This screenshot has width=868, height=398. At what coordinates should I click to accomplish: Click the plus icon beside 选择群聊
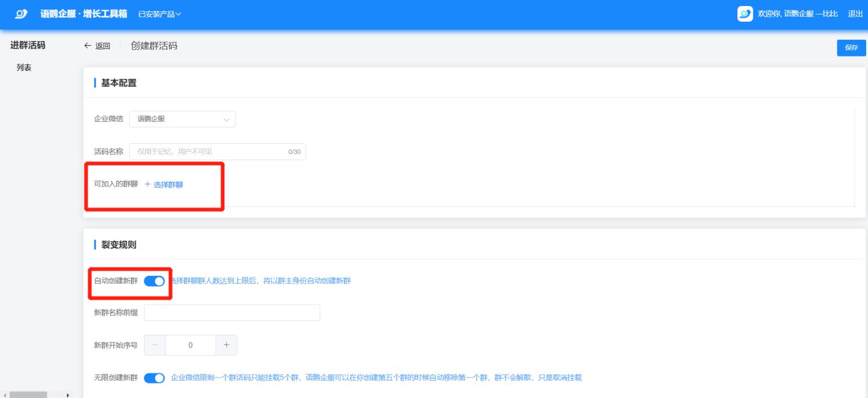click(148, 184)
